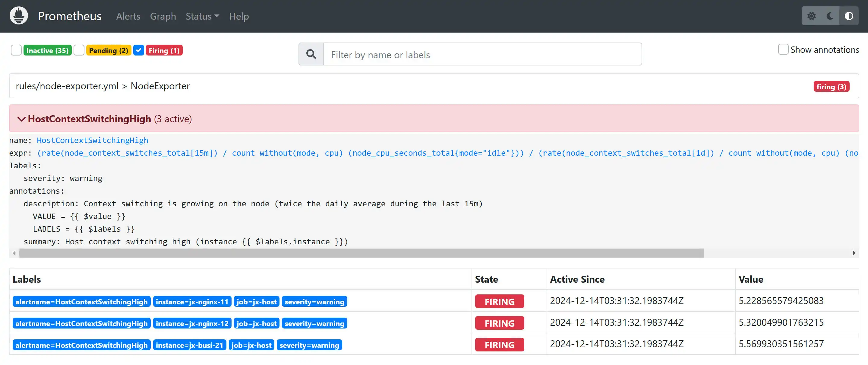Click the scrollbar right arrow

click(854, 253)
